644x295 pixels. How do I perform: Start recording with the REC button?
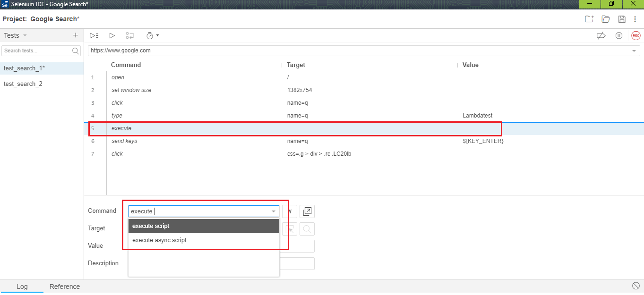[635, 35]
